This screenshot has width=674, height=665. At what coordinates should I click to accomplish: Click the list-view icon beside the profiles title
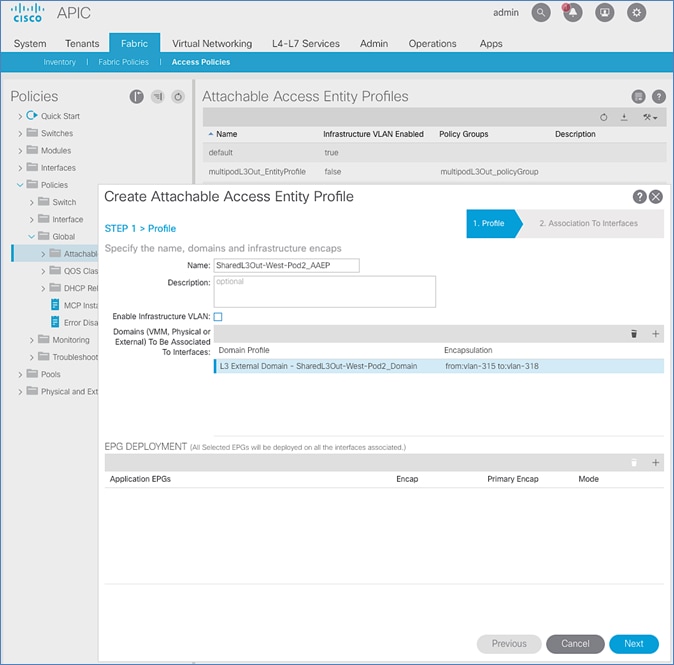click(x=638, y=96)
